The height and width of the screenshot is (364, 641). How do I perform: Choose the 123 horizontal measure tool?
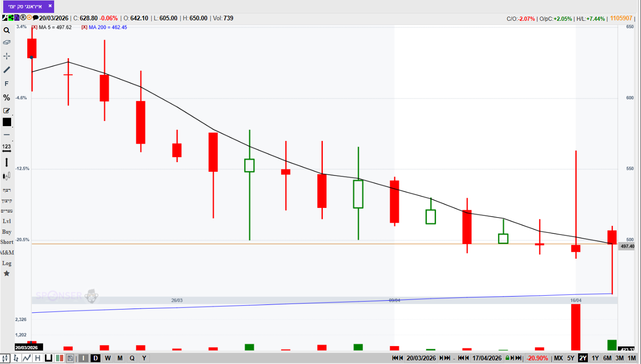click(x=6, y=148)
